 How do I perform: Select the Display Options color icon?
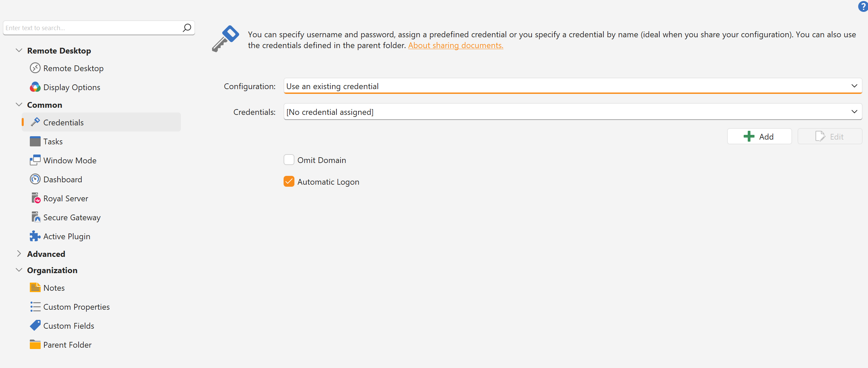coord(35,87)
